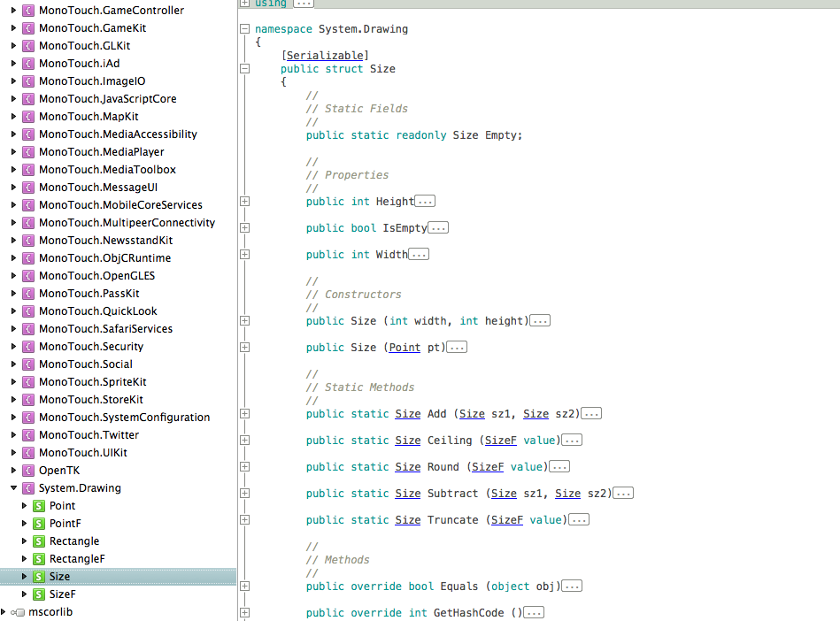Expand the Height property fold marker

[245, 202]
